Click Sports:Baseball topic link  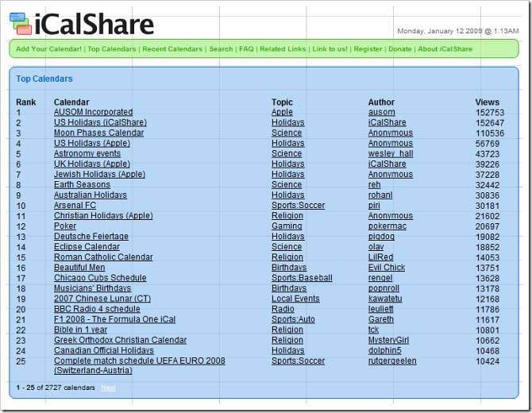[x=302, y=278]
